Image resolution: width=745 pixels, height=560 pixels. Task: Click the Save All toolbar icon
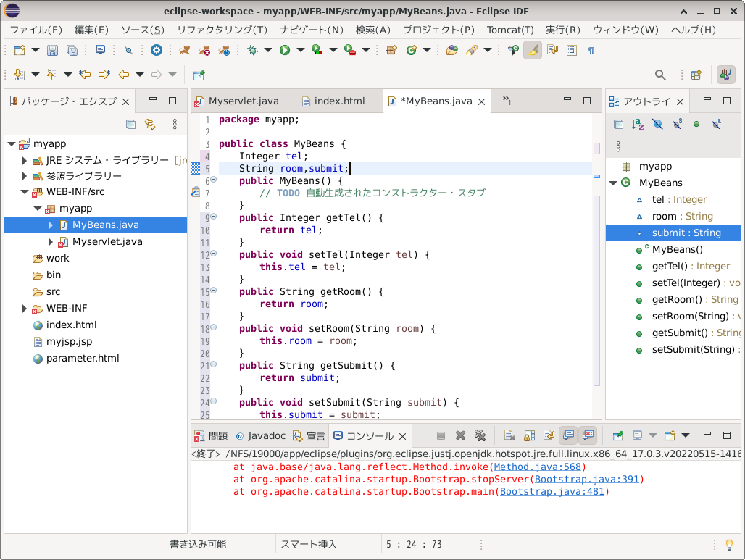click(x=72, y=50)
